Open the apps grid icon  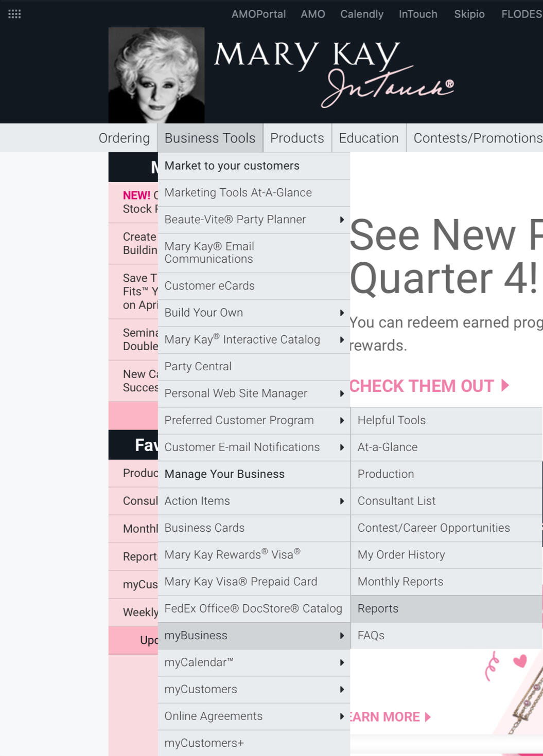coord(14,14)
